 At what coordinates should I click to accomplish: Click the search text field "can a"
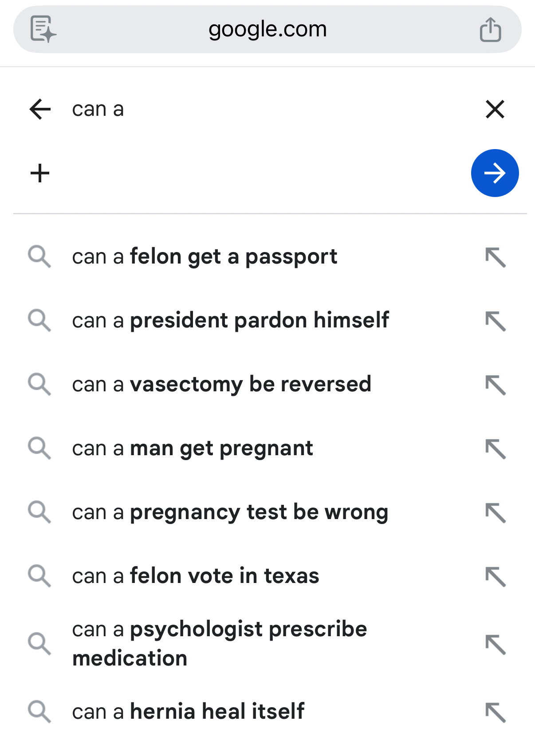pyautogui.click(x=266, y=109)
